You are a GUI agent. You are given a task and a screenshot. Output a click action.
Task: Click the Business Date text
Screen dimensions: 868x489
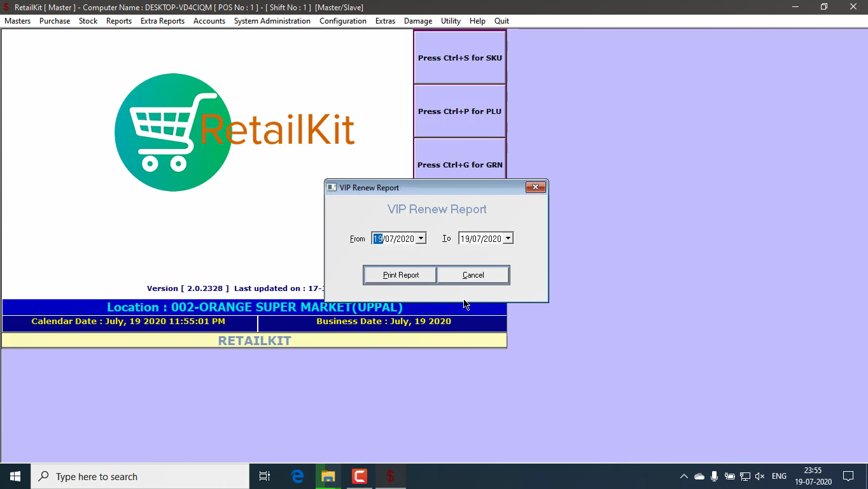[384, 322]
